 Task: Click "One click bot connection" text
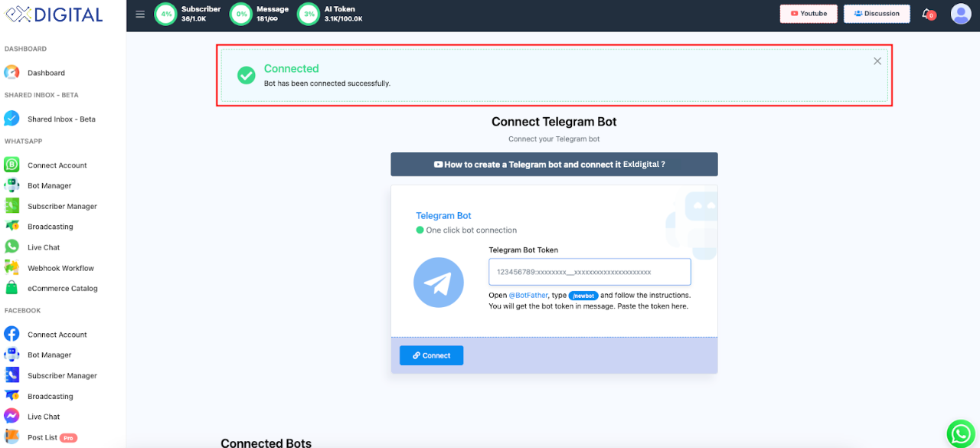(472, 230)
